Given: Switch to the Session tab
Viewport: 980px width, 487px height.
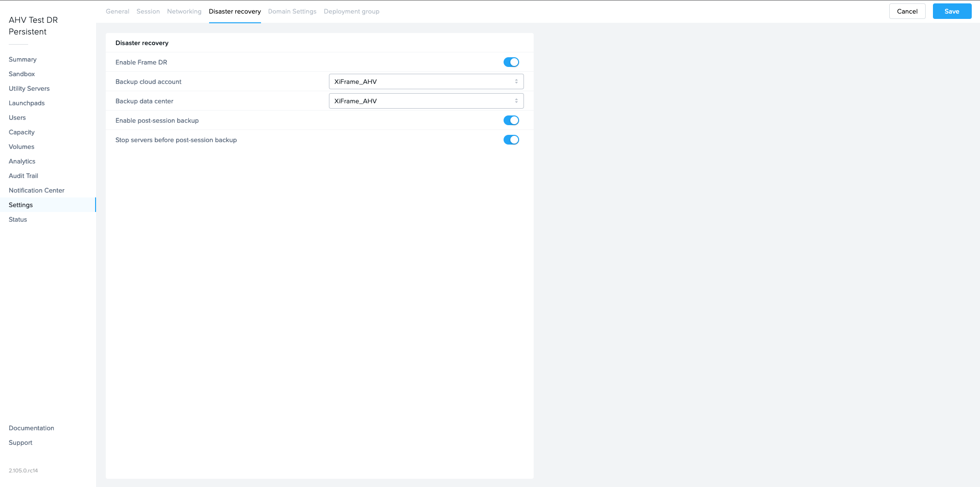Looking at the screenshot, I should [148, 12].
